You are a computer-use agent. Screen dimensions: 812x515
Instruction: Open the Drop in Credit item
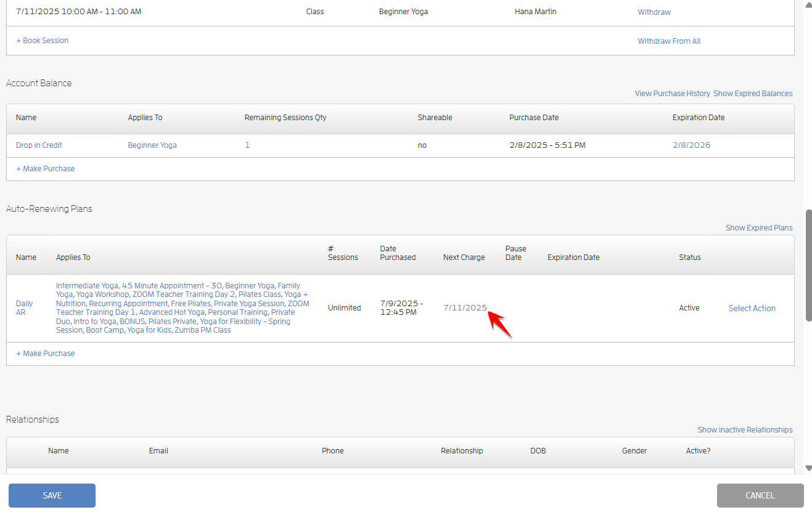click(39, 145)
